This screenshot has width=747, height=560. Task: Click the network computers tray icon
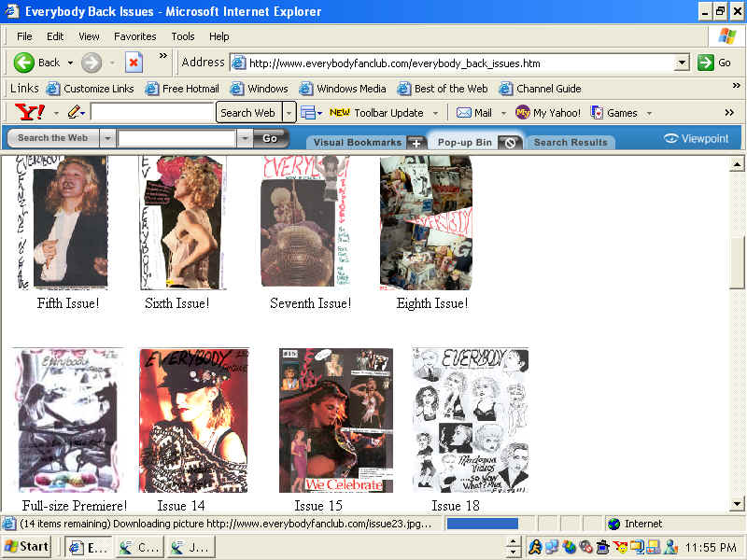(x=552, y=547)
